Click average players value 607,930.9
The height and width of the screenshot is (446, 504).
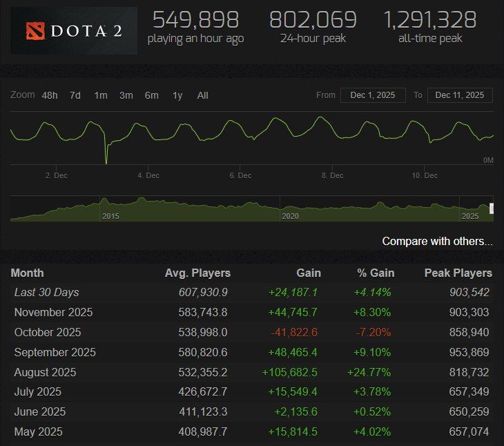[203, 293]
